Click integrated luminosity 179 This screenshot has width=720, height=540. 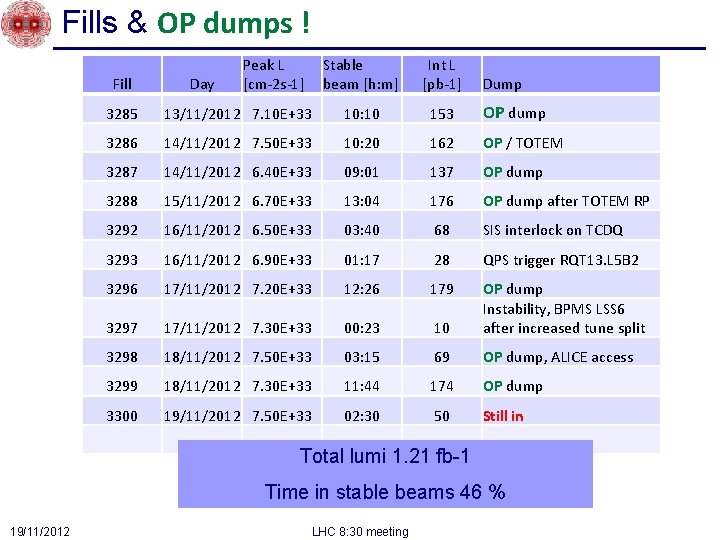[442, 289]
